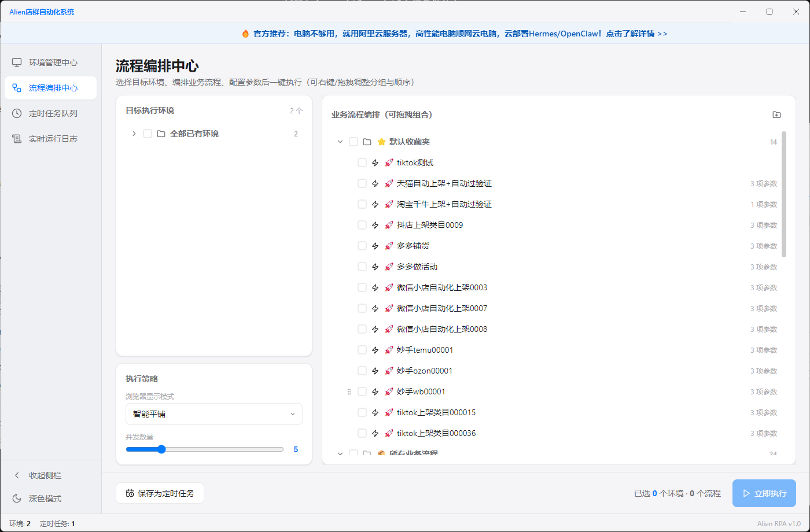Click the folder icon of 全部已有环境
Screen dimensions: 810x532
(161, 134)
